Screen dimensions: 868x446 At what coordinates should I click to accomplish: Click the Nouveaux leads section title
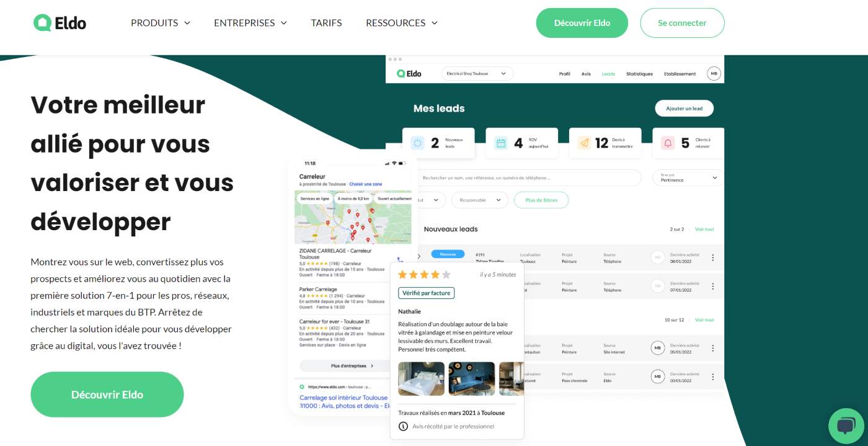[451, 230]
